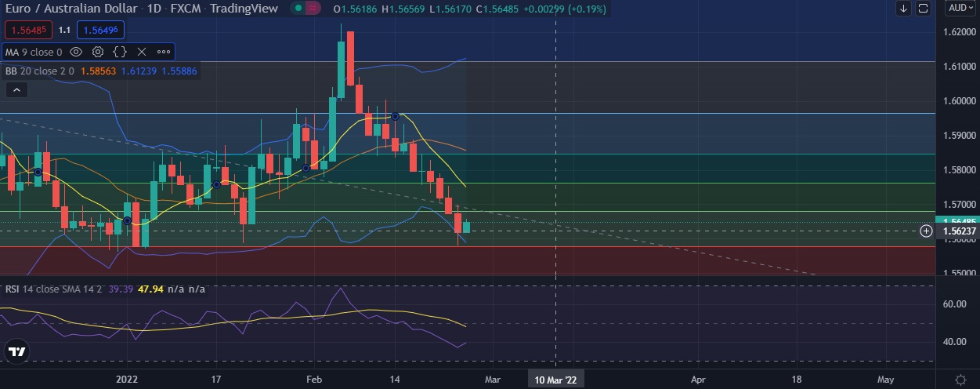Open the AUD currency dropdown

click(x=962, y=8)
